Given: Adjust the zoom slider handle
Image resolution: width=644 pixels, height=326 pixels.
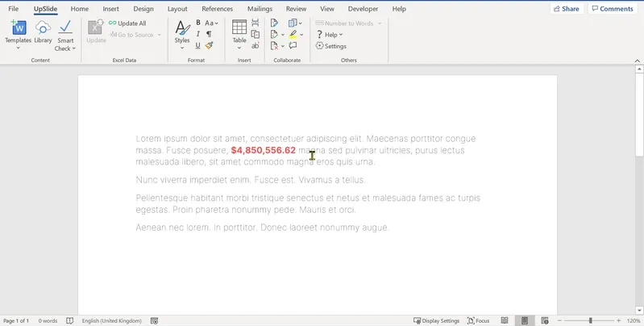Looking at the screenshot, I should click(x=591, y=320).
